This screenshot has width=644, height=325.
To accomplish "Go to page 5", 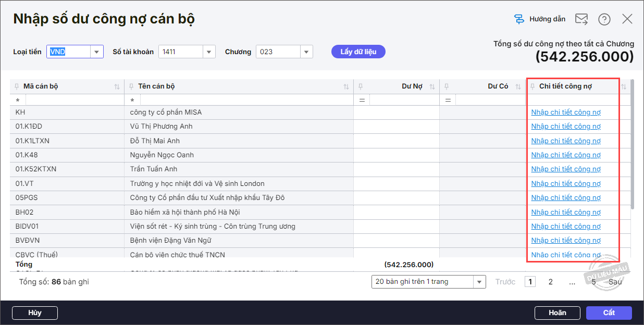I will point(593,282).
